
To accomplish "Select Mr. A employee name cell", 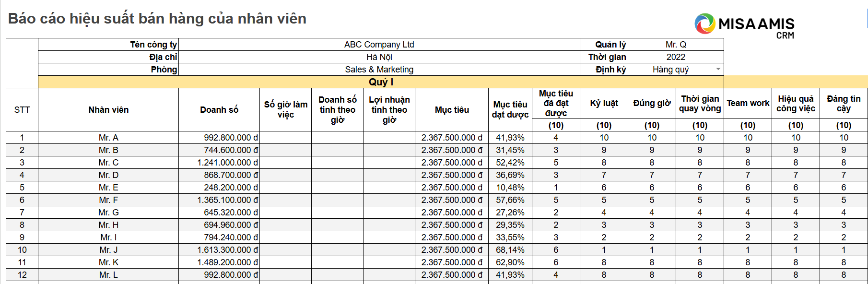I will coord(108,138).
